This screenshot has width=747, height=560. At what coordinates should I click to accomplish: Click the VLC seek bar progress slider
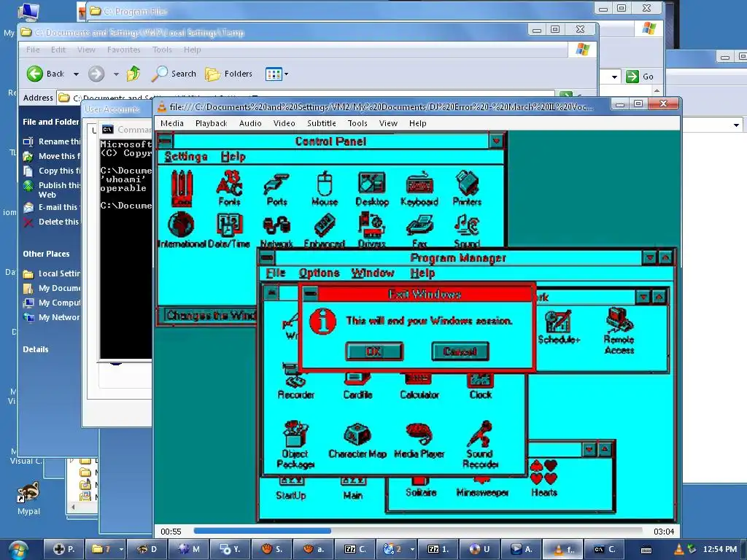tap(419, 531)
